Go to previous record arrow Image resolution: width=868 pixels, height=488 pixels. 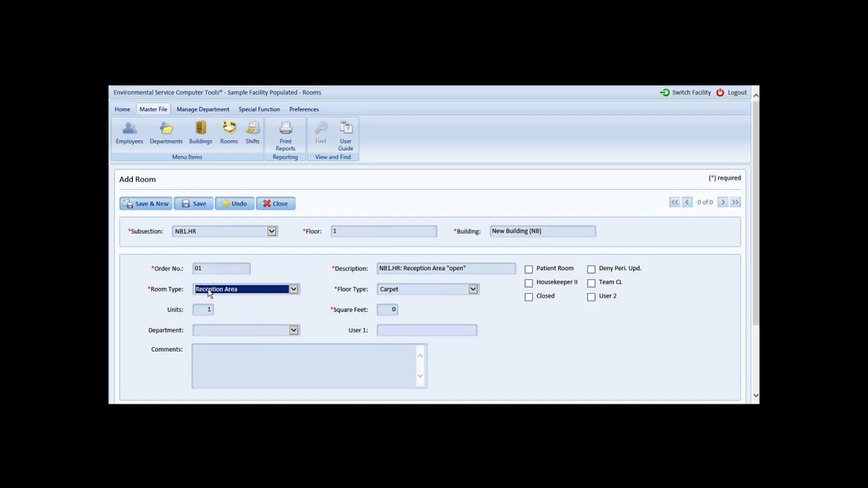coord(687,202)
